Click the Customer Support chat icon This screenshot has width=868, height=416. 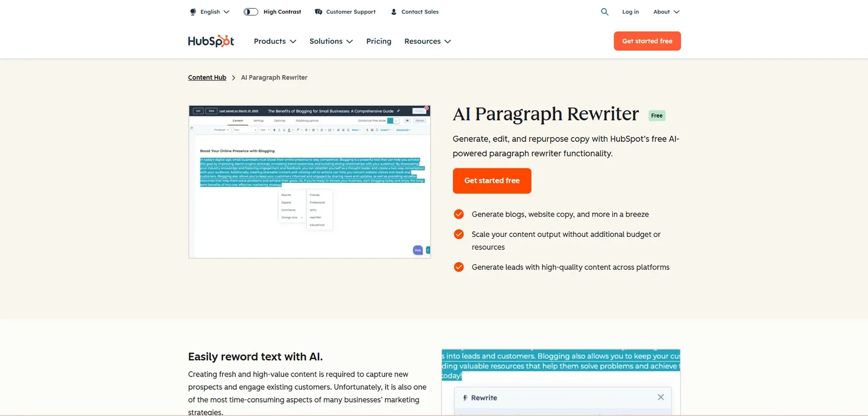[x=319, y=12]
